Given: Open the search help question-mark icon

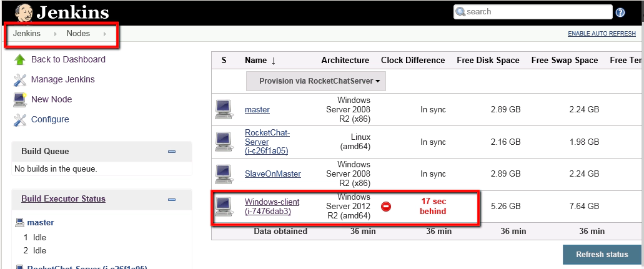Looking at the screenshot, I should click(620, 12).
